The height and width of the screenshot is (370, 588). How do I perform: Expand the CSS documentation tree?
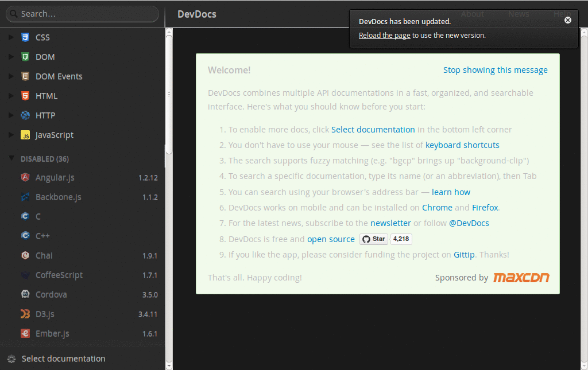(x=11, y=37)
